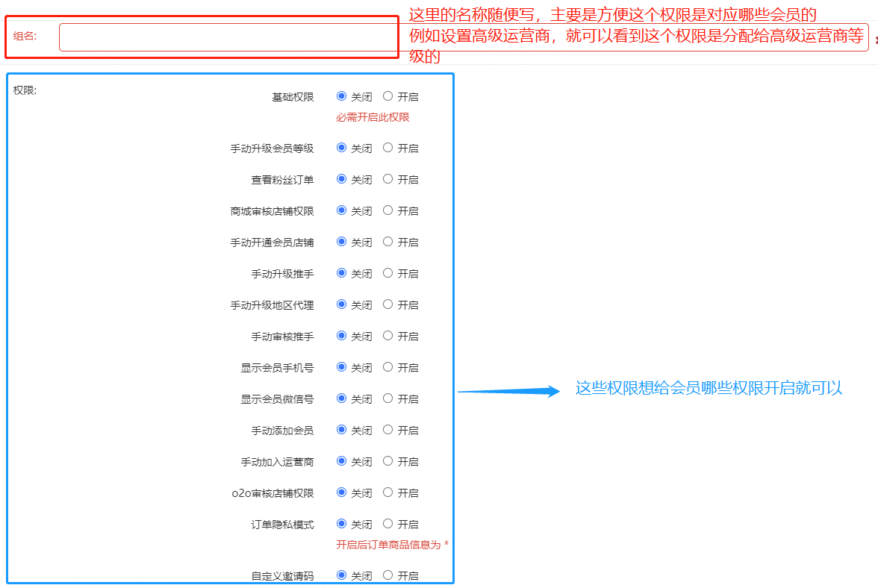The height and width of the screenshot is (588, 878).
Task: Turn on 手动开通会员店铺
Action: click(x=387, y=242)
